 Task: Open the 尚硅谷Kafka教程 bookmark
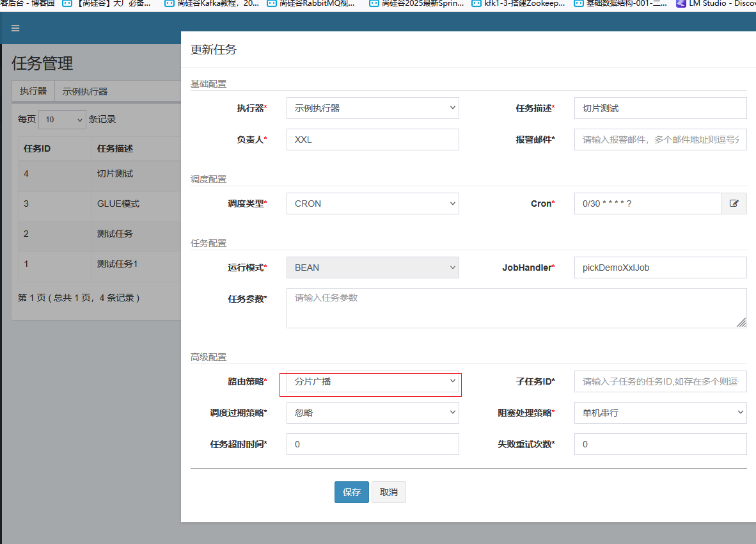coord(212,4)
